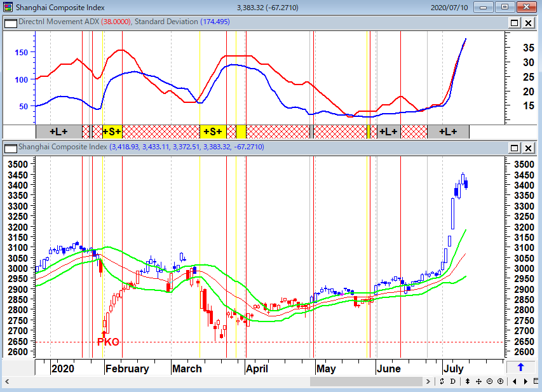Click the refresh cycle arrows icon
Viewport: 542px width, 392px height.
click(442, 381)
